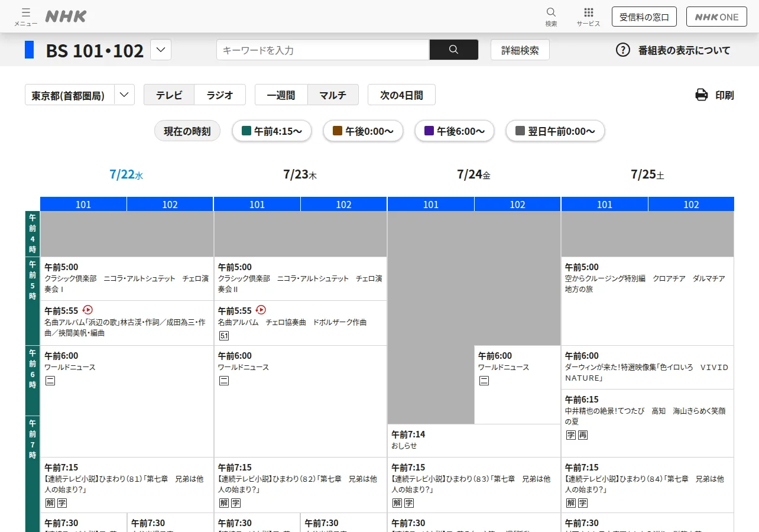Click the NHK ONE button
This screenshot has height=532, width=759.
coord(716,17)
